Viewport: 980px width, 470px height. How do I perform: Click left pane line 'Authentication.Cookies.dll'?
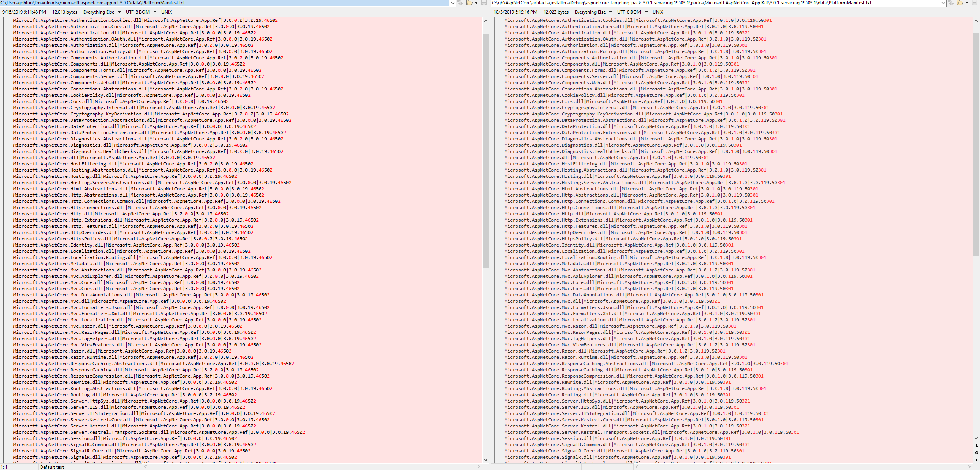point(145,20)
